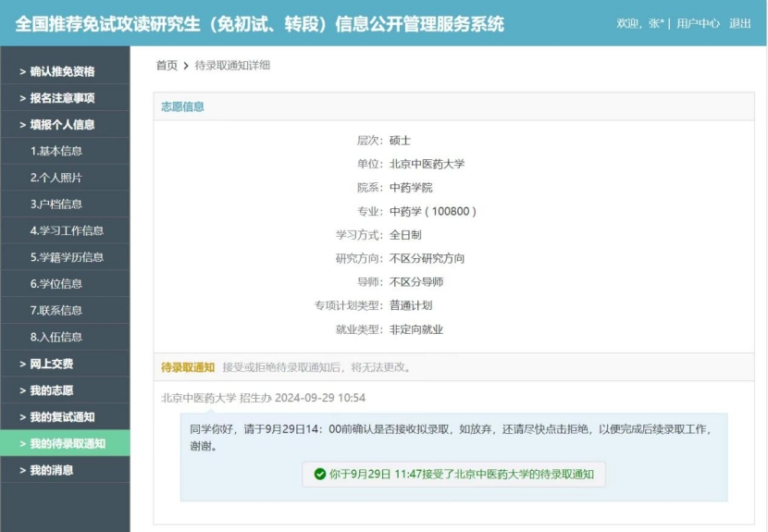Viewport: 768px width, 532px height.
Task: Open 我的待录取通知 highlighted menu item
Action: tap(65, 443)
